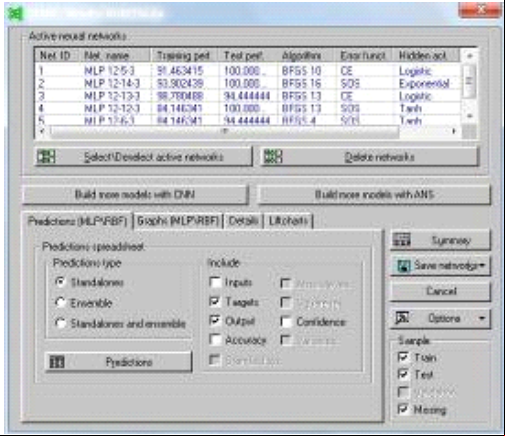This screenshot has height=436, width=505.
Task: Select the Ensemble predictions type
Action: pos(60,303)
